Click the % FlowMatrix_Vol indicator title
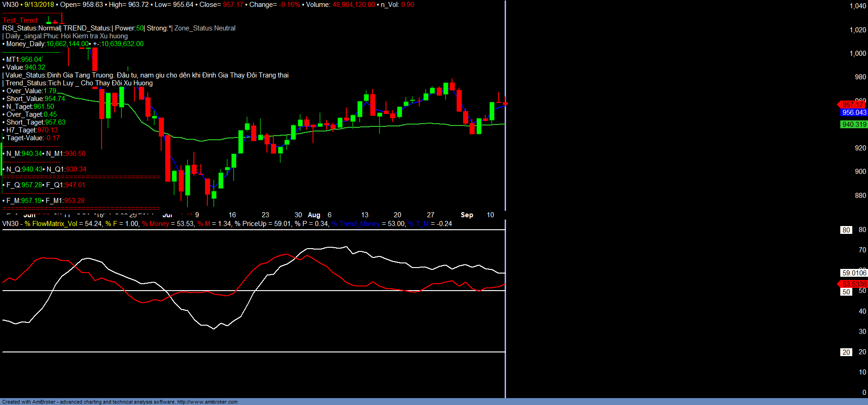Screen dimensions: 868x405 pos(51,224)
